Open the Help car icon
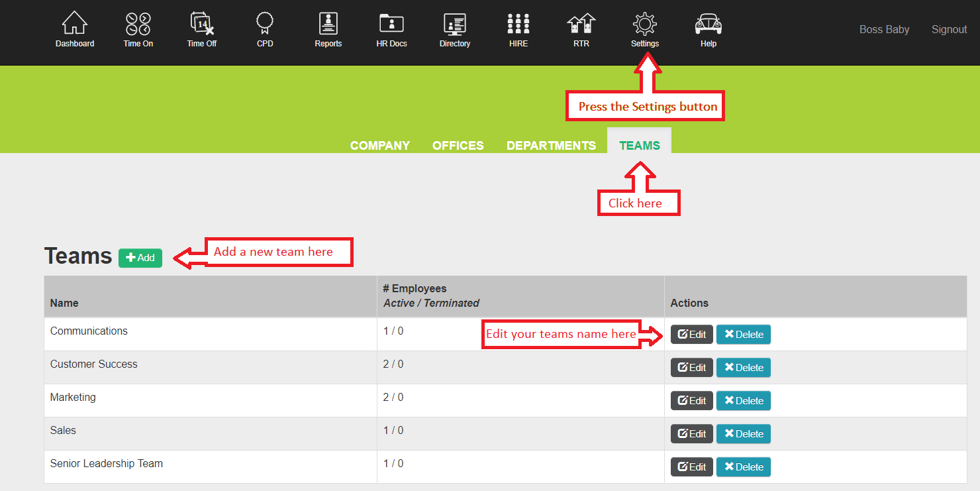 point(708,25)
